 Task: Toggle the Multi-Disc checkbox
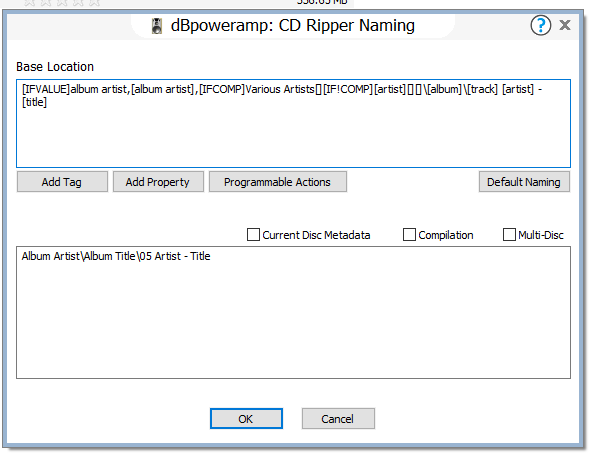509,235
